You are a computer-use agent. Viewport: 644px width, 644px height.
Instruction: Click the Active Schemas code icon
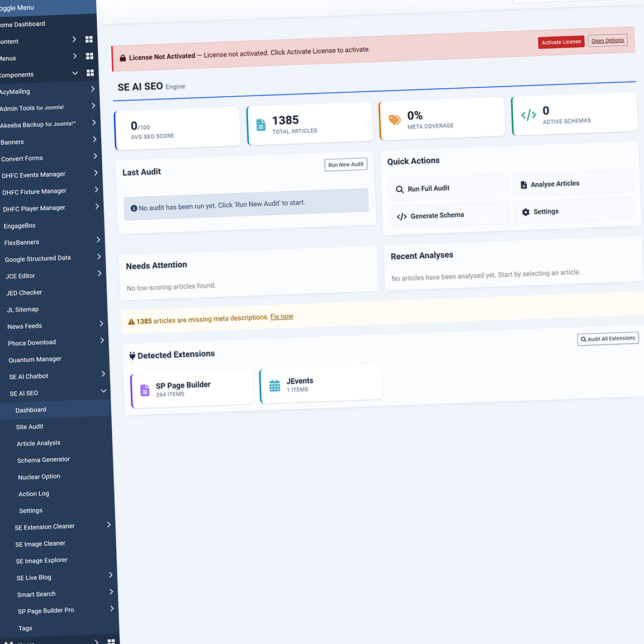click(x=528, y=115)
